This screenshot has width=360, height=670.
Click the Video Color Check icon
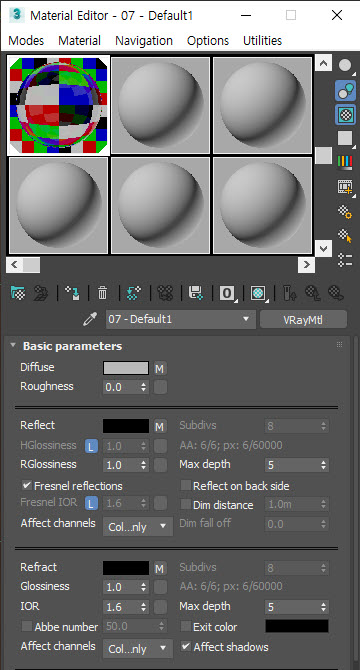[345, 162]
